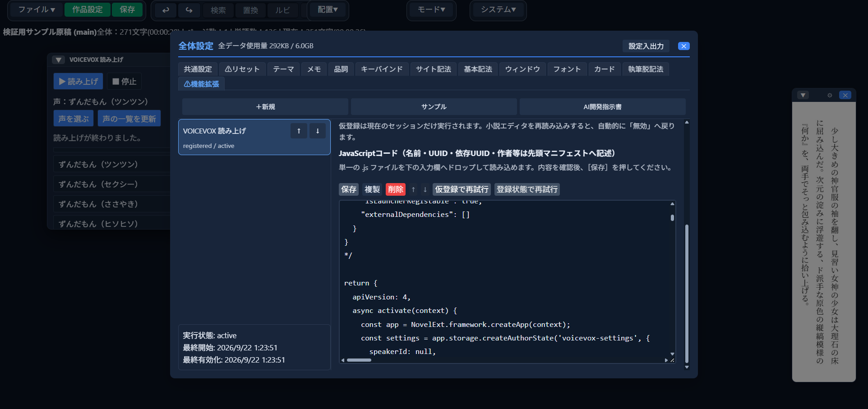Switch to キーバインド tab
868x409 pixels.
(382, 69)
